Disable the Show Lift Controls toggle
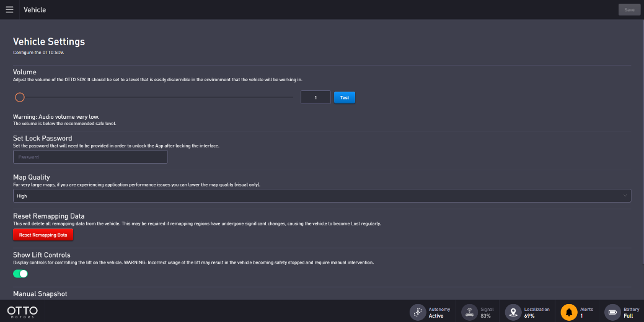The height and width of the screenshot is (322, 644). (x=20, y=273)
